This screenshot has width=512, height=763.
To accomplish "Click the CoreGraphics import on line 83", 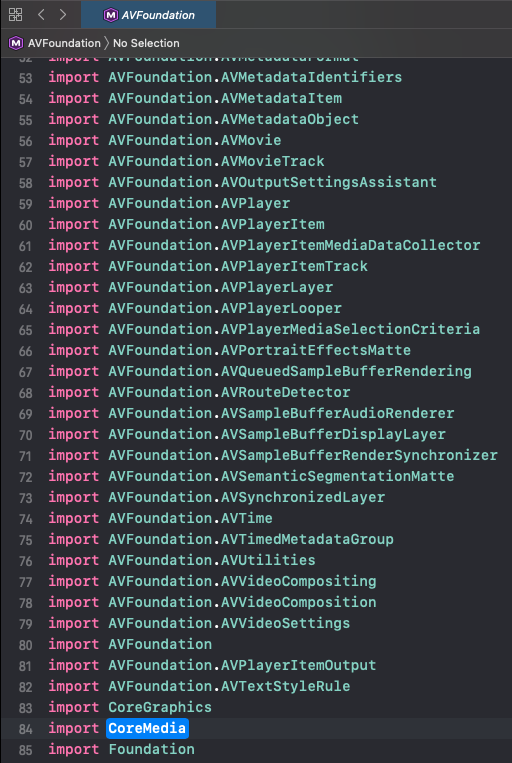I will pos(160,707).
